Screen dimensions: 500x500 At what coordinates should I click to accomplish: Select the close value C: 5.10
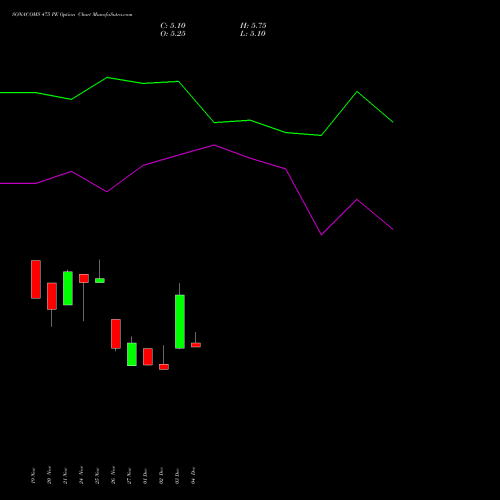(x=173, y=26)
